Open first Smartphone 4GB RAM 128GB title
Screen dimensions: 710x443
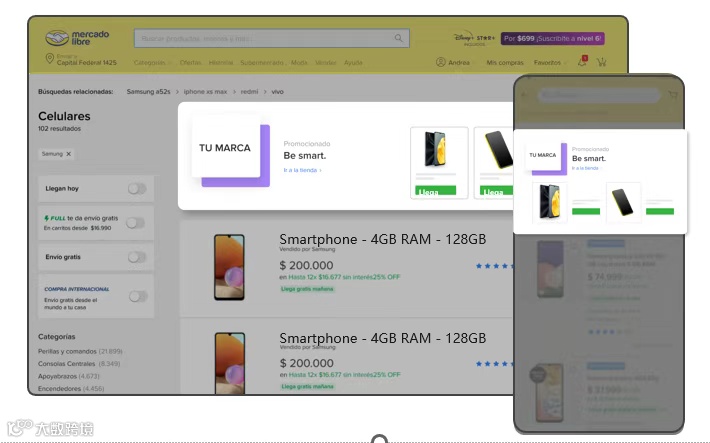pos(383,239)
